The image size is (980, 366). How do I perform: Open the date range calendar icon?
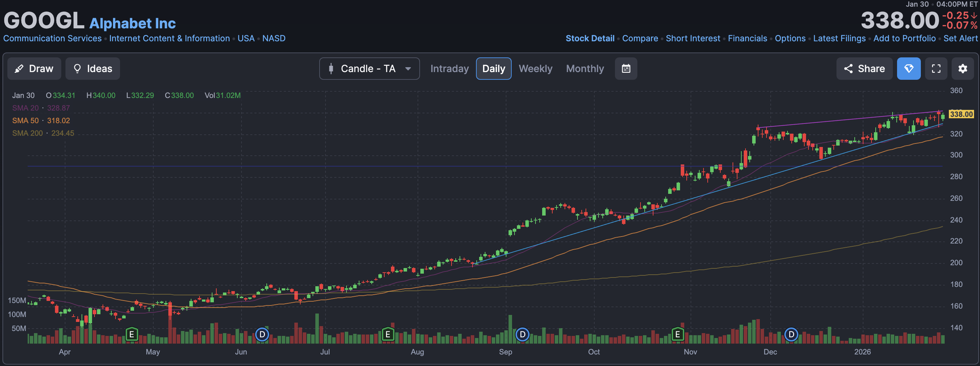626,69
